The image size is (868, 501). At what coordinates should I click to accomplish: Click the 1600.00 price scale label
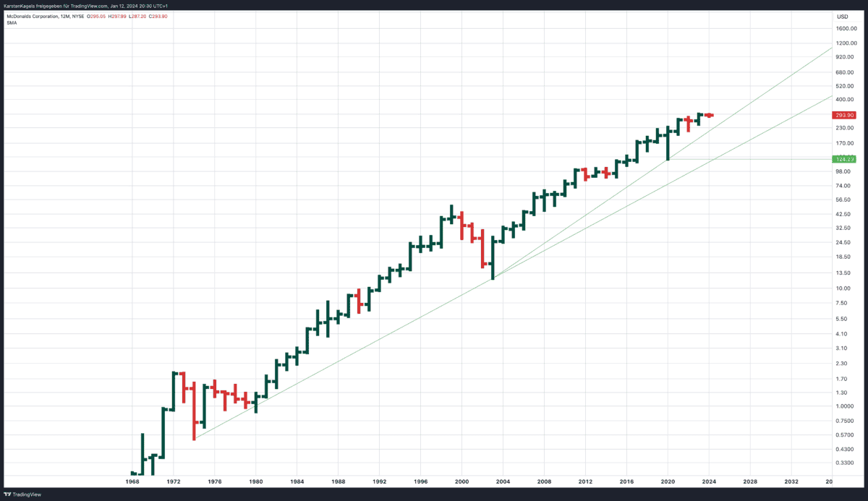pos(846,29)
